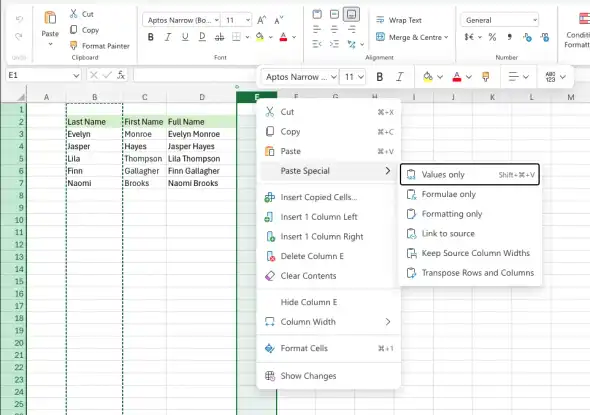Select Link to source option

click(x=470, y=233)
